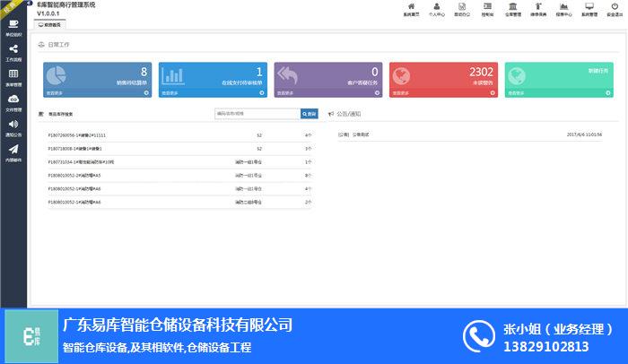Open the console list icon in top bar
The width and height of the screenshot is (628, 364).
click(487, 6)
